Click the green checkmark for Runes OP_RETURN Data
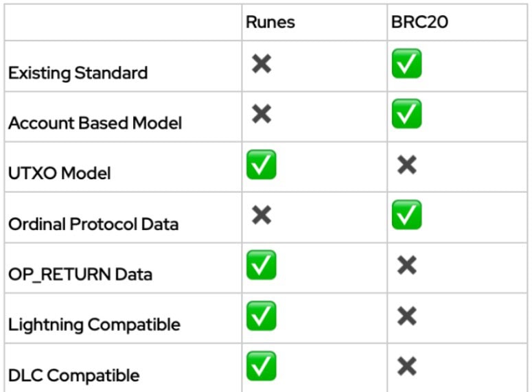 tap(262, 266)
